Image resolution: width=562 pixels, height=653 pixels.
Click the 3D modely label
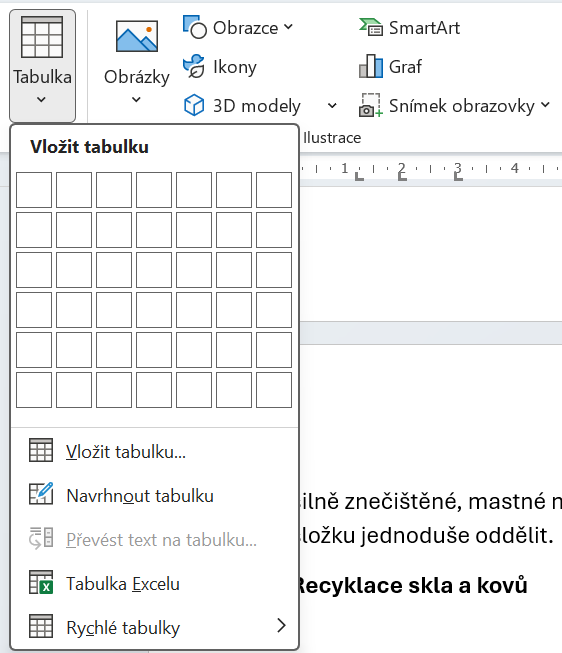(257, 106)
